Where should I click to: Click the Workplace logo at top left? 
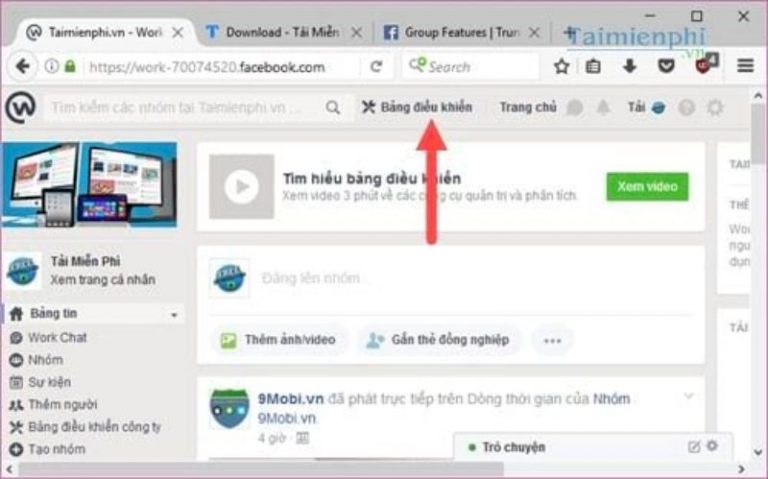(x=21, y=107)
